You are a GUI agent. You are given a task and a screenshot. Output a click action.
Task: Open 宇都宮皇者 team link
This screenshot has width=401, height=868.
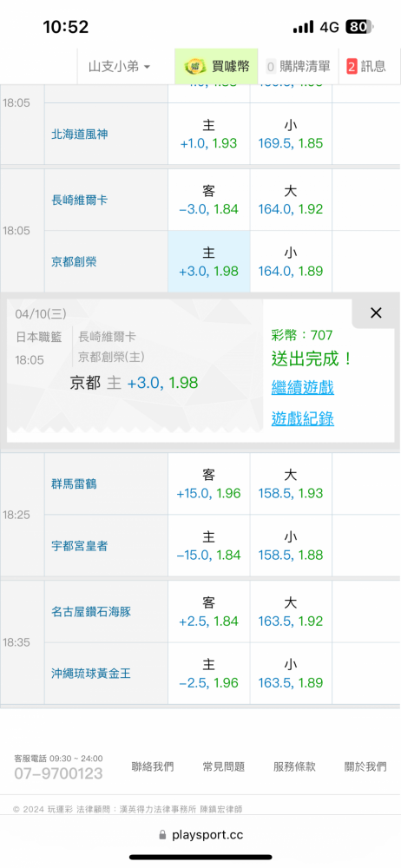point(79,546)
